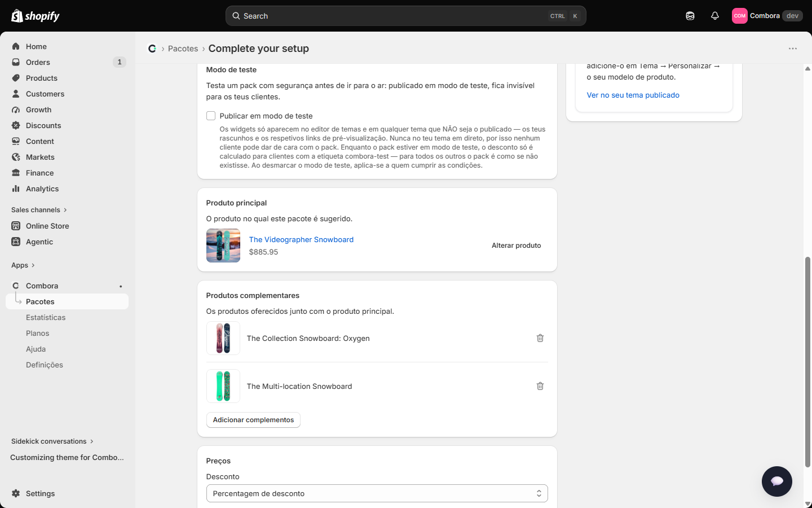The width and height of the screenshot is (812, 508).
Task: Open the Sidekick assistant icon in top bar
Action: click(690, 16)
